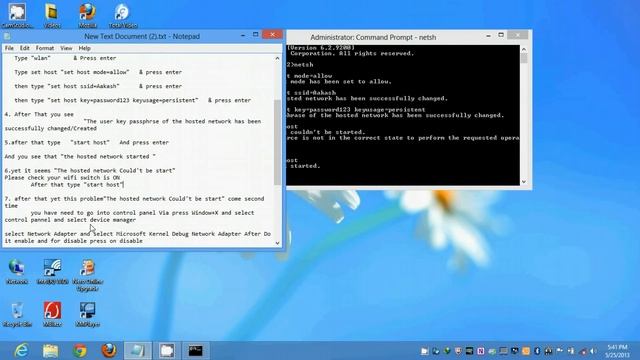The height and width of the screenshot is (360, 640).
Task: Click the Bluetooth tray icon
Action: point(537,351)
